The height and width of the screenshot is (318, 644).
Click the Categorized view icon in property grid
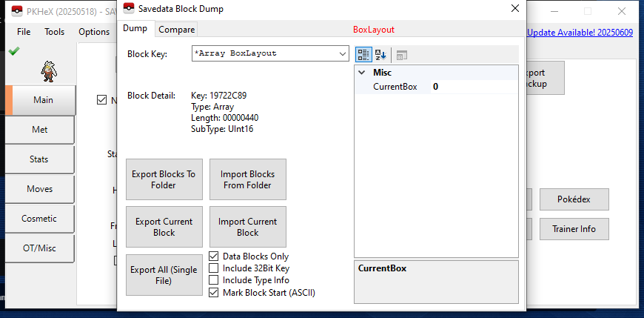[363, 55]
